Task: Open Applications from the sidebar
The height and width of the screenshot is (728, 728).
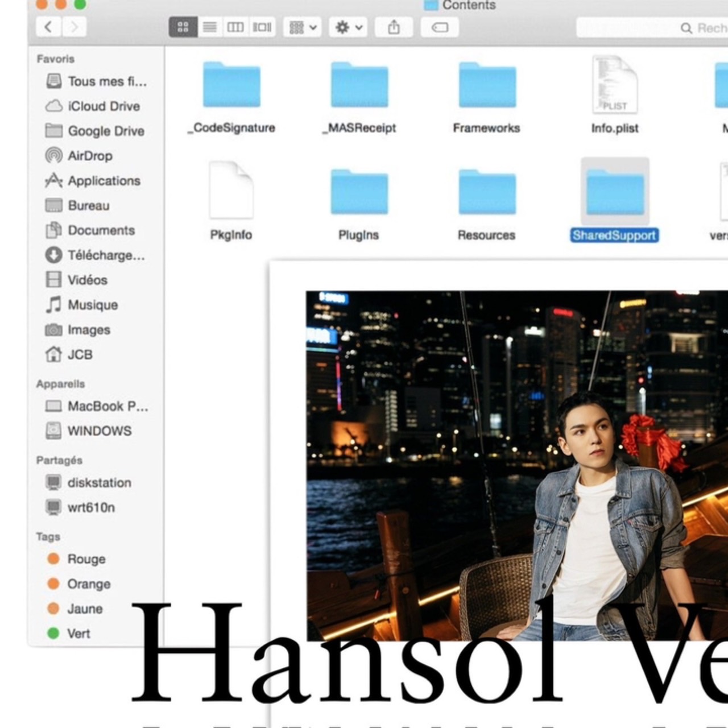Action: coord(104,180)
